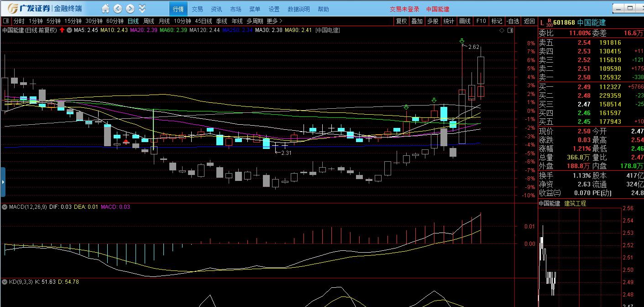Select the 1分钟 period
Screen dimensions: 644x307
point(36,21)
